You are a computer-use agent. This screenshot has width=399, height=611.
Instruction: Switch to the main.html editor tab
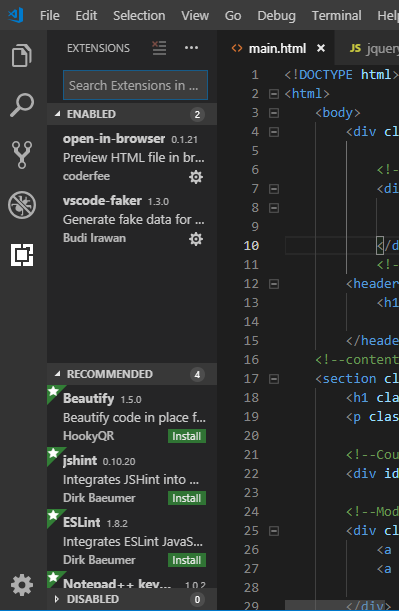click(x=277, y=48)
